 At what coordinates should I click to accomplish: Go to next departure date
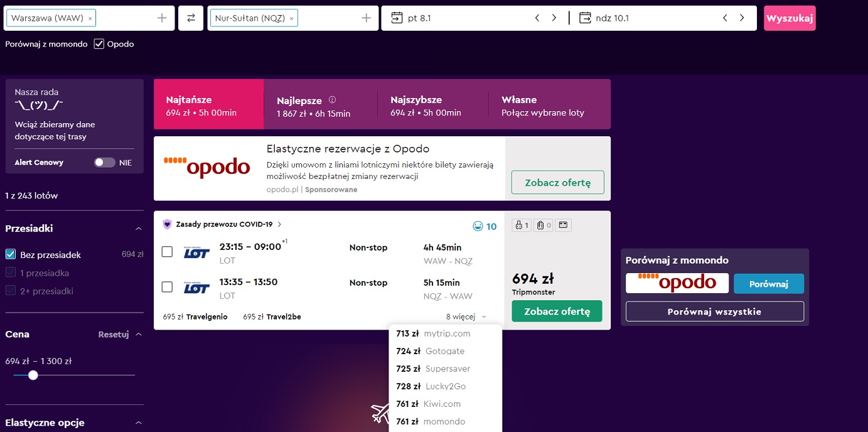(x=554, y=18)
